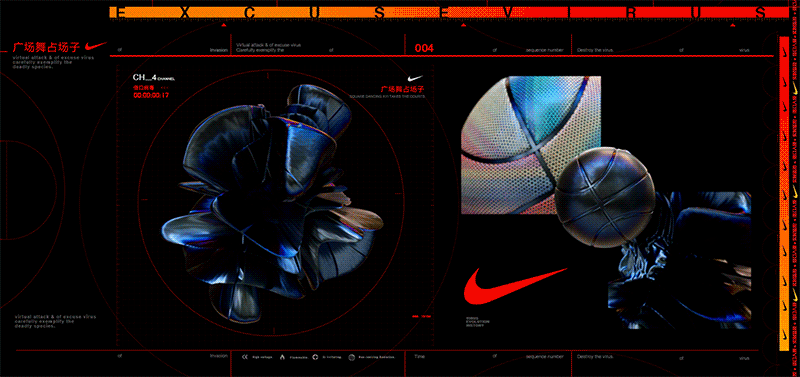Click the 'Time' label in bottom row
This screenshot has width=800, height=377.
[419, 357]
